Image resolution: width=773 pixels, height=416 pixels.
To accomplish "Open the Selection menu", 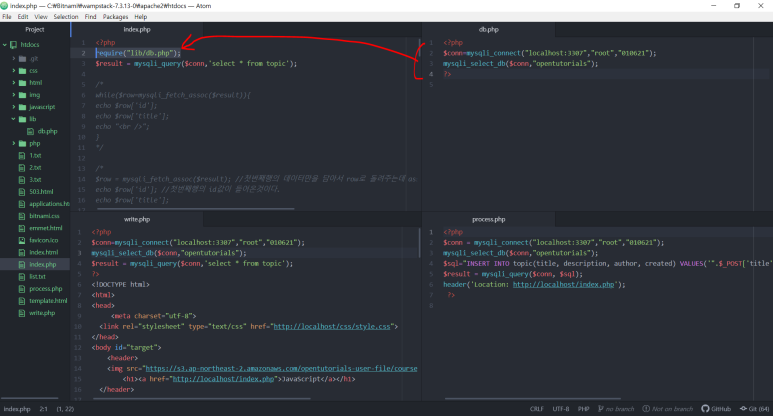I will pos(66,17).
